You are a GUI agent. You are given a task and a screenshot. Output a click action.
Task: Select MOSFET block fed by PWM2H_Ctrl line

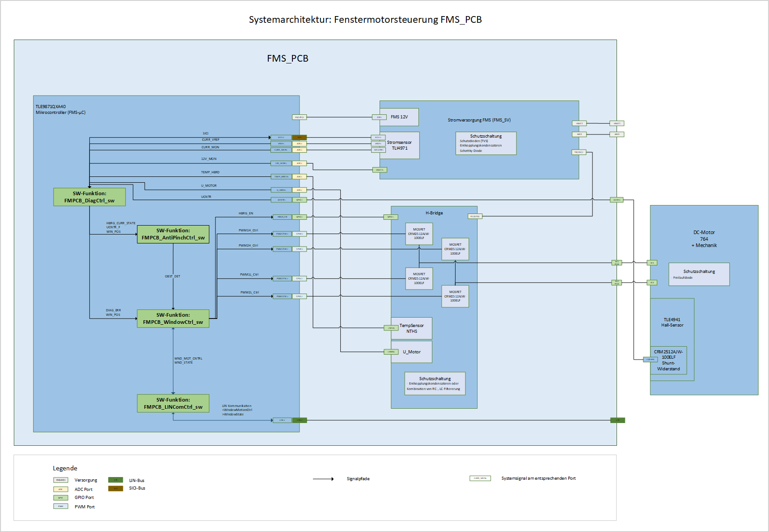point(455,249)
